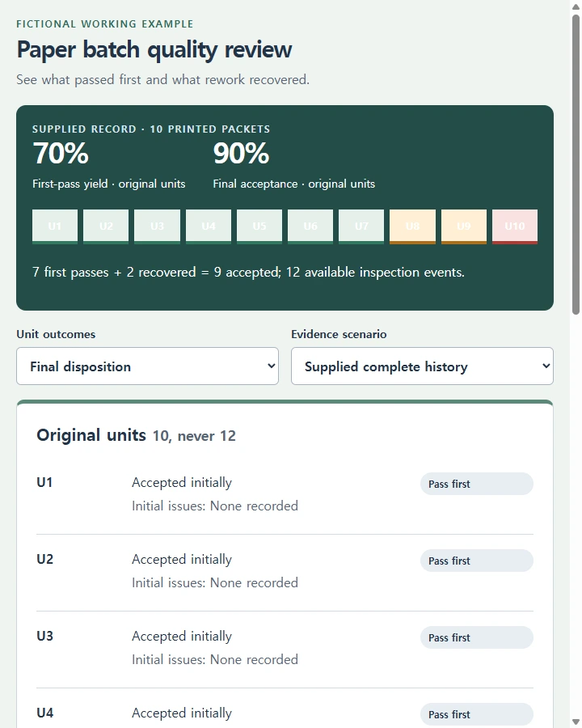Screen dimensions: 582x728
Task: Click the scrollbar up arrow
Action: coord(576,6)
